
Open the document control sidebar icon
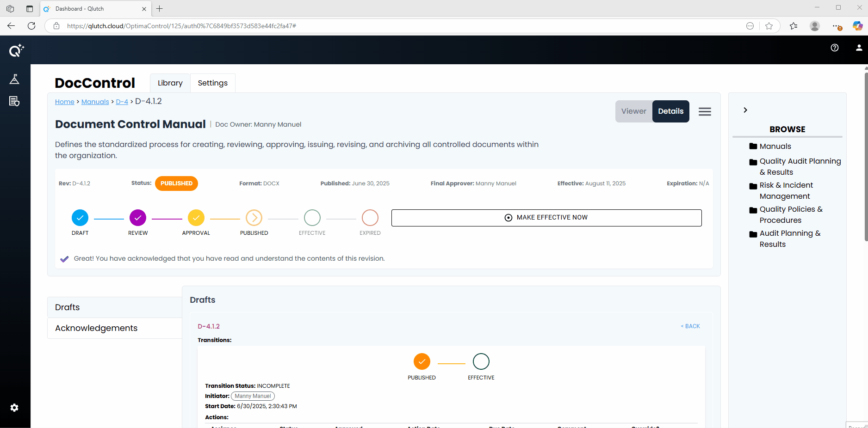click(14, 101)
